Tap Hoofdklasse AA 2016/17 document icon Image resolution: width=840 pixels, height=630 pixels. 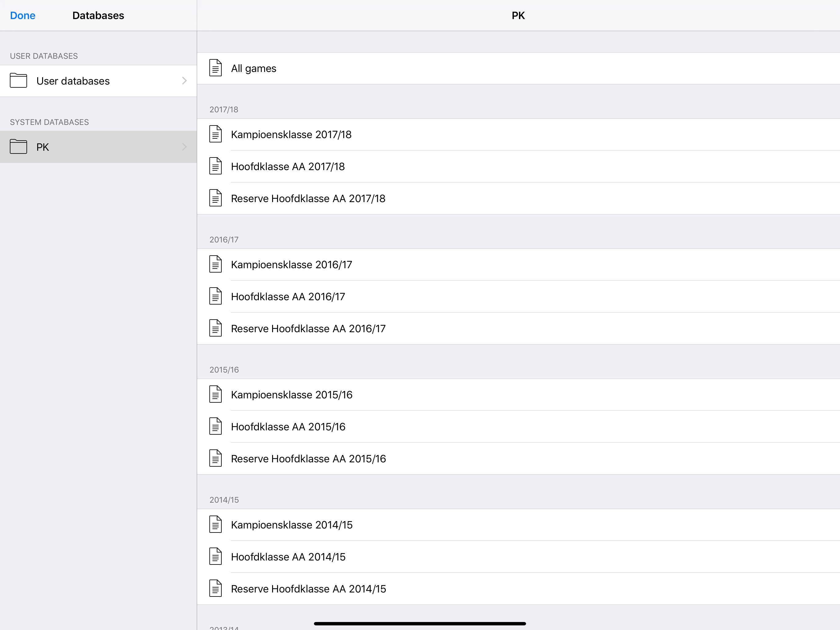[x=215, y=296]
